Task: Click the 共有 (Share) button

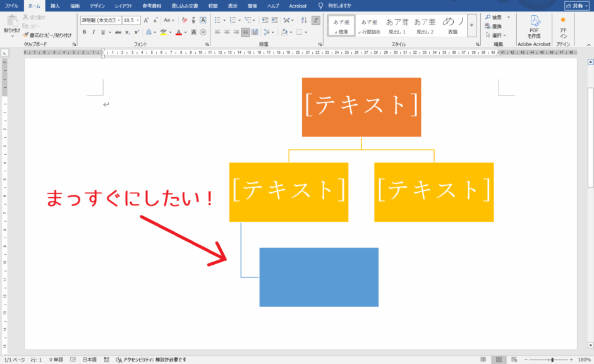Action: point(574,6)
